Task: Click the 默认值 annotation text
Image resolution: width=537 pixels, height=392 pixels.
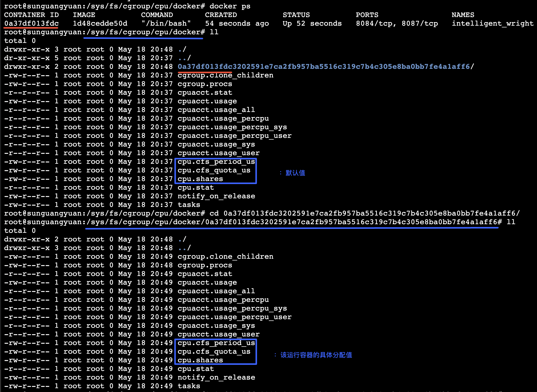Action: pos(295,173)
